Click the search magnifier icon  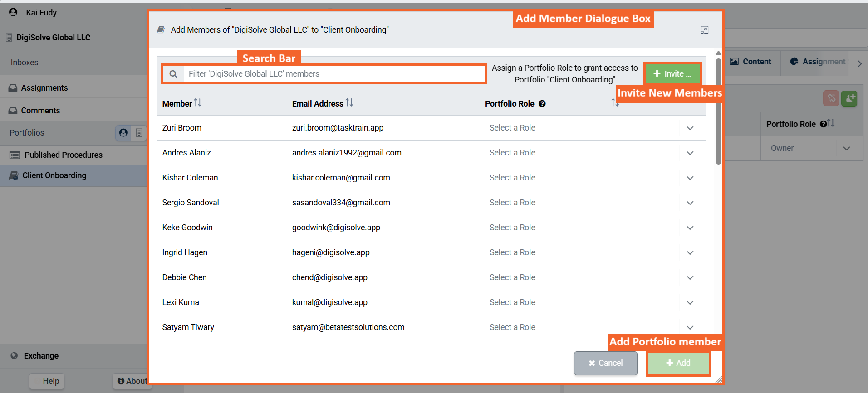173,74
